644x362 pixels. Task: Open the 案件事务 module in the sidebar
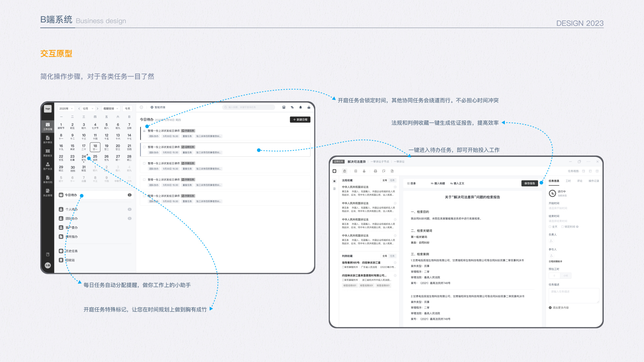(x=48, y=139)
